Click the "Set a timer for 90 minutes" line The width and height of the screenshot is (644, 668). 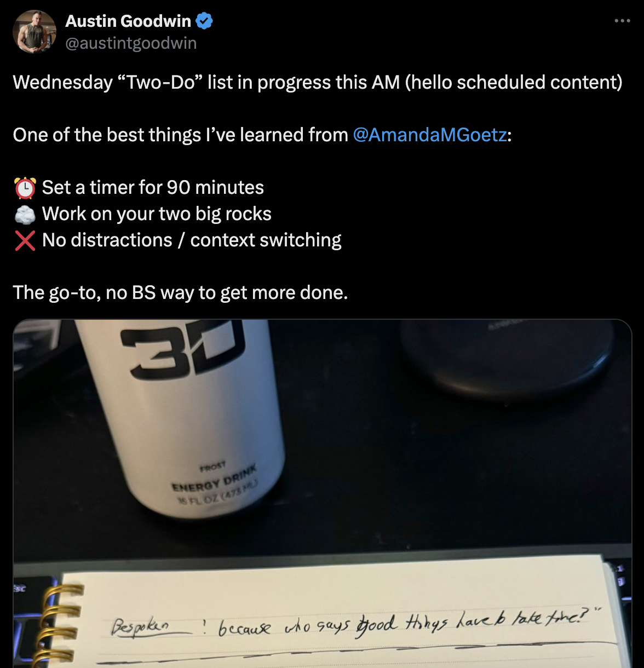[153, 188]
